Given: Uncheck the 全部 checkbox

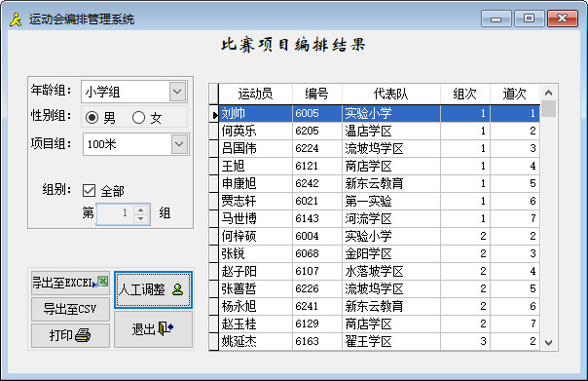Looking at the screenshot, I should (x=89, y=191).
